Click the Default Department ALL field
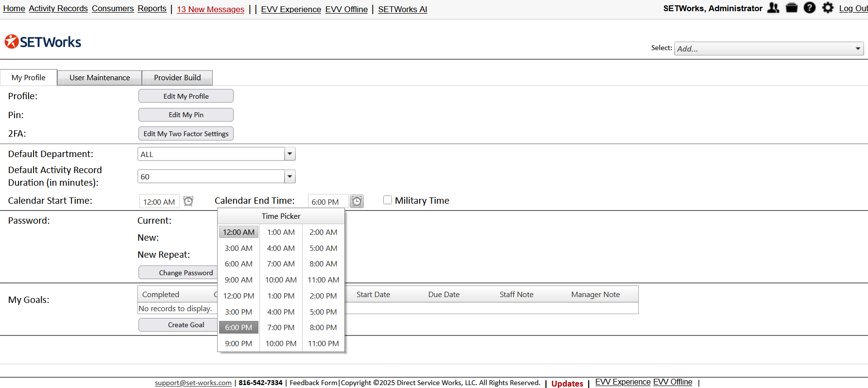The height and width of the screenshot is (388, 868). click(x=211, y=154)
